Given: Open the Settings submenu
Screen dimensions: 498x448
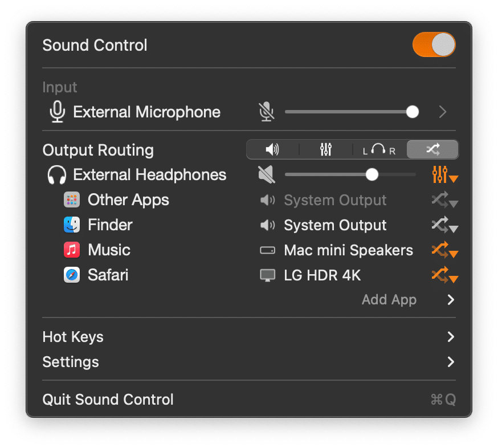Looking at the screenshot, I should pyautogui.click(x=249, y=362).
